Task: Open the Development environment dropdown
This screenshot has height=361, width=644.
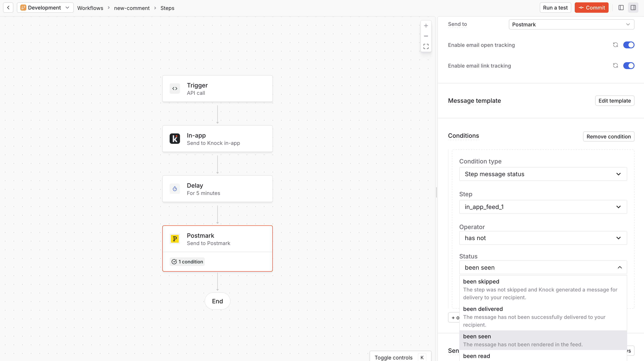Action: [x=45, y=8]
